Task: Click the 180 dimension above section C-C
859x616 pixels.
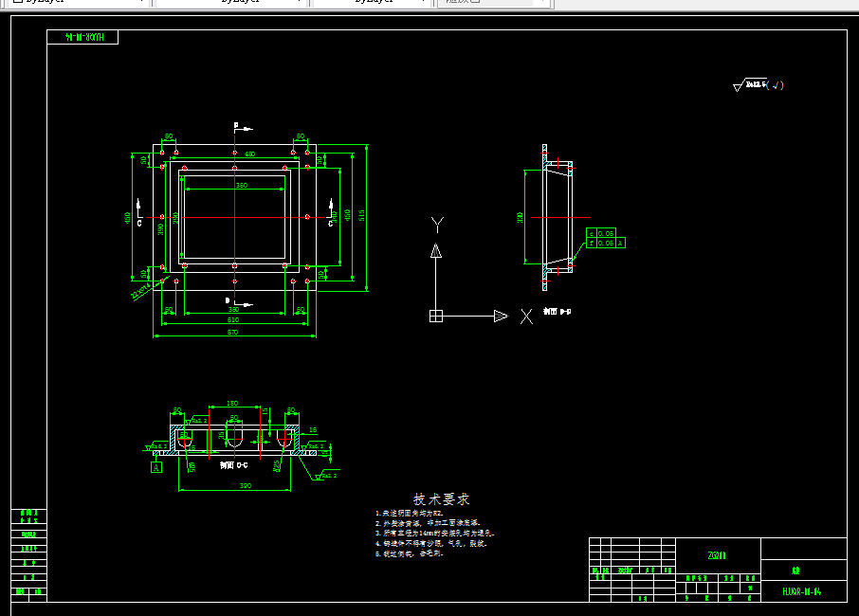Action: point(232,404)
